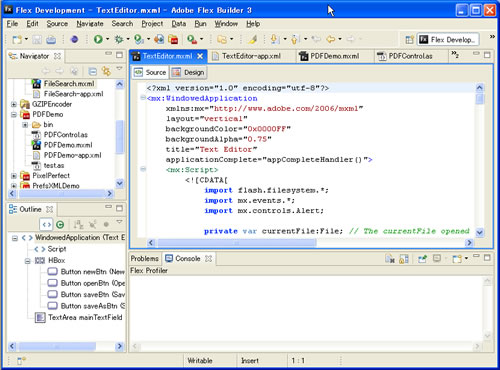Click the Export Release Build icon

coord(159,39)
